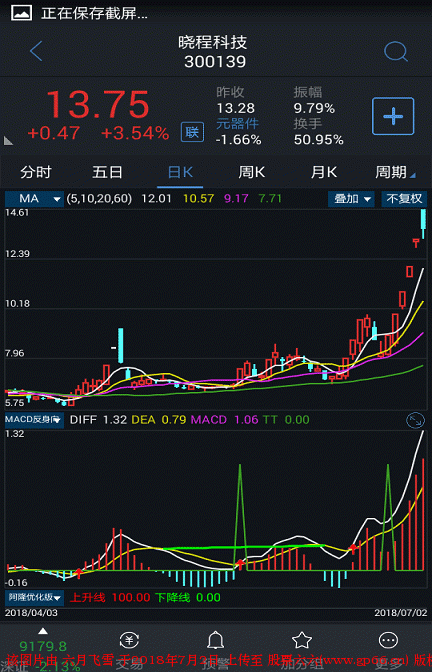Tap stock title 晓程科技
Viewport: 432px width, 672px height.
click(213, 42)
